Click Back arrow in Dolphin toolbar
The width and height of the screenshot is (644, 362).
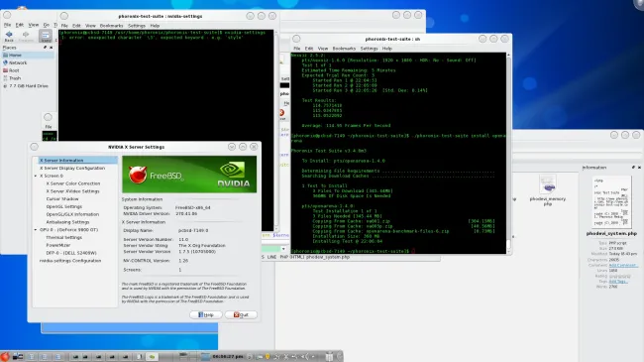coord(9,36)
